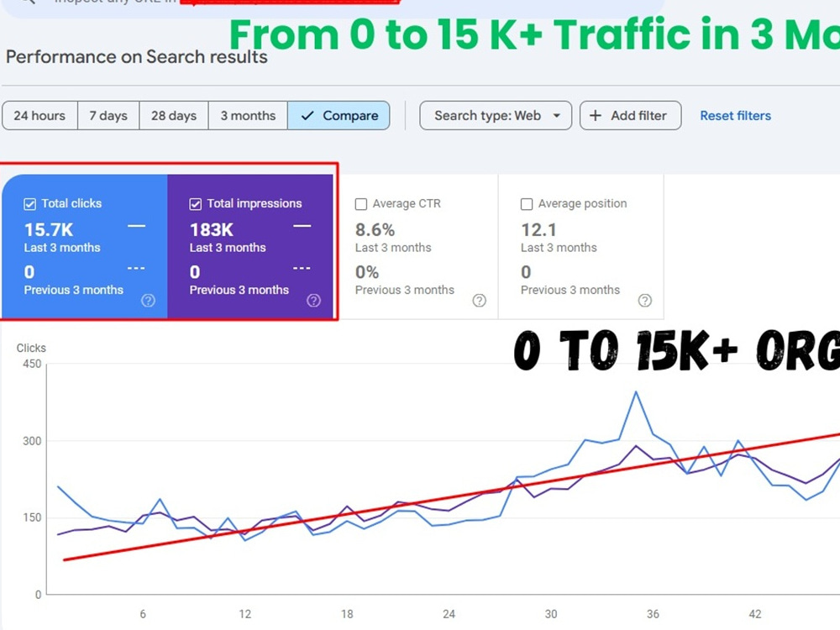Screen dimensions: 840x630
Task: Click the 15.7K total clicks value
Action: coord(49,230)
